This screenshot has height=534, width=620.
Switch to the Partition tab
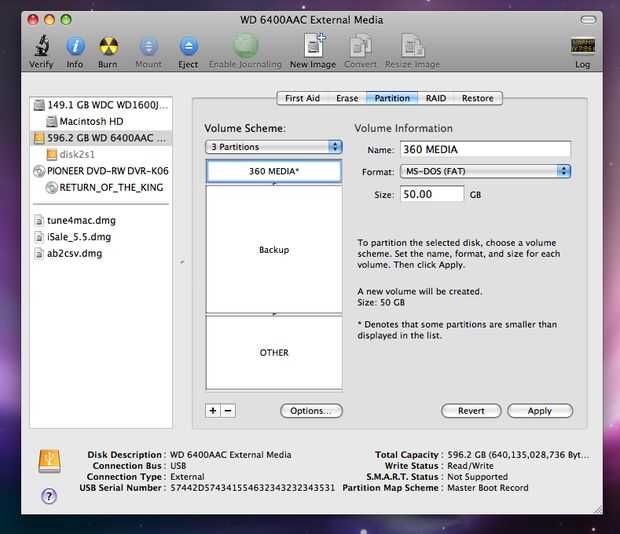[392, 98]
